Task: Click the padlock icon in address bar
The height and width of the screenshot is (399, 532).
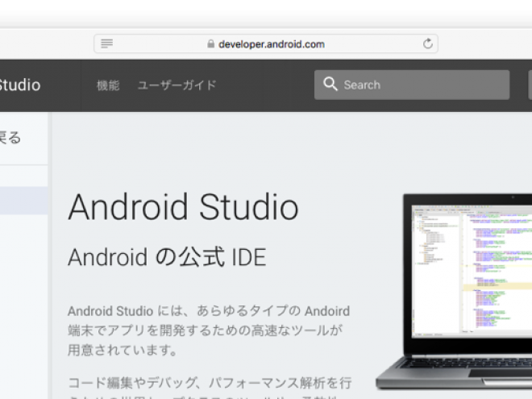Action: [210, 44]
